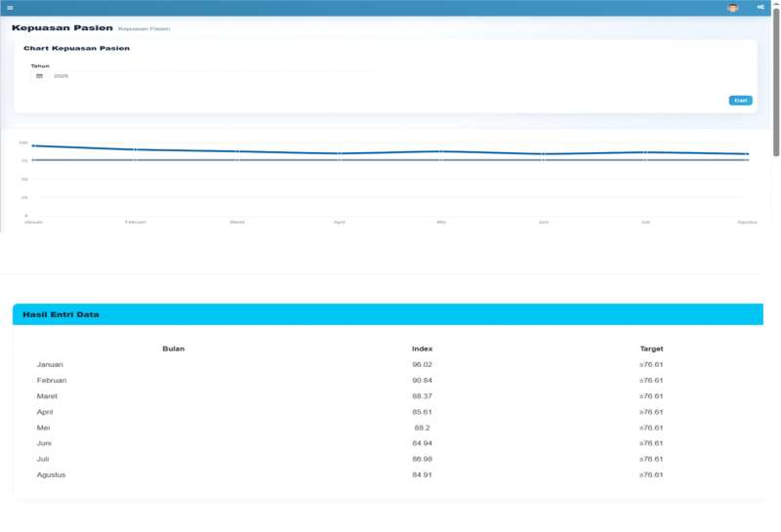Click the Cari search button

pyautogui.click(x=740, y=101)
